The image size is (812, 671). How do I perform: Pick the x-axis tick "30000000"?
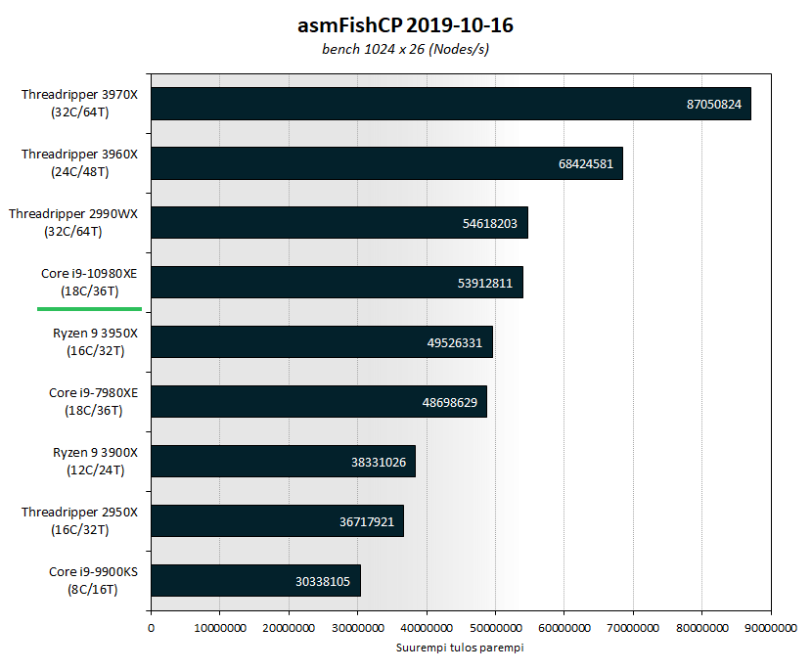(x=358, y=628)
